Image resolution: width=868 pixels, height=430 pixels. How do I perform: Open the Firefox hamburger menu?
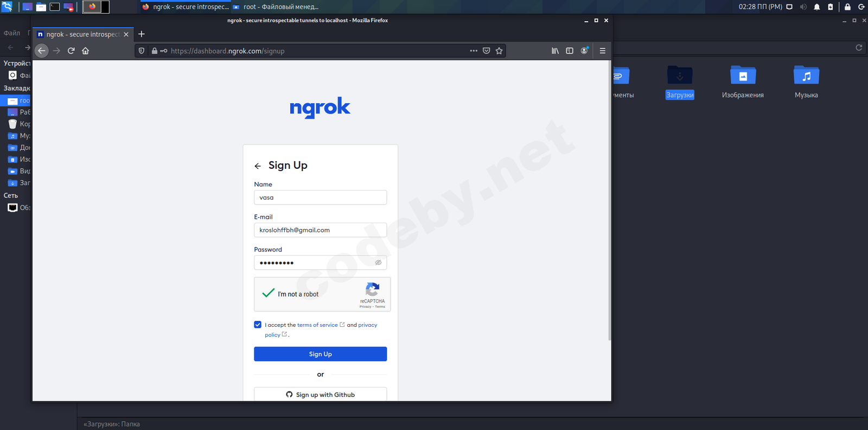(603, 50)
